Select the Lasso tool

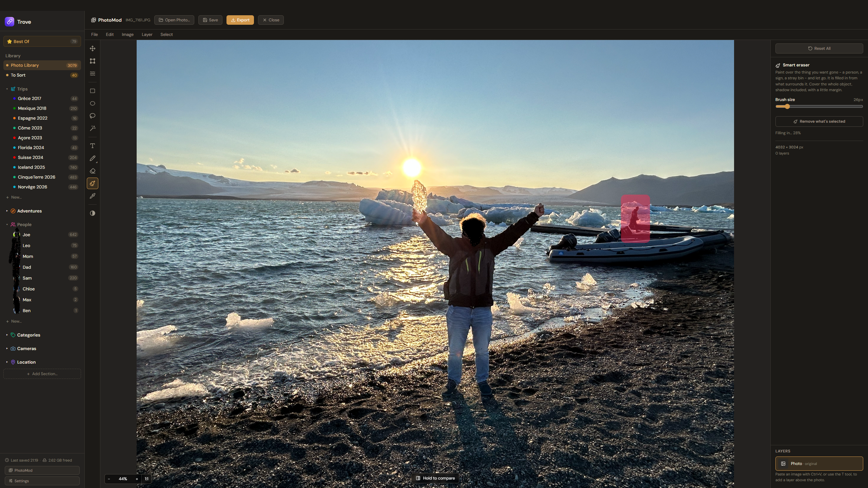pos(93,116)
